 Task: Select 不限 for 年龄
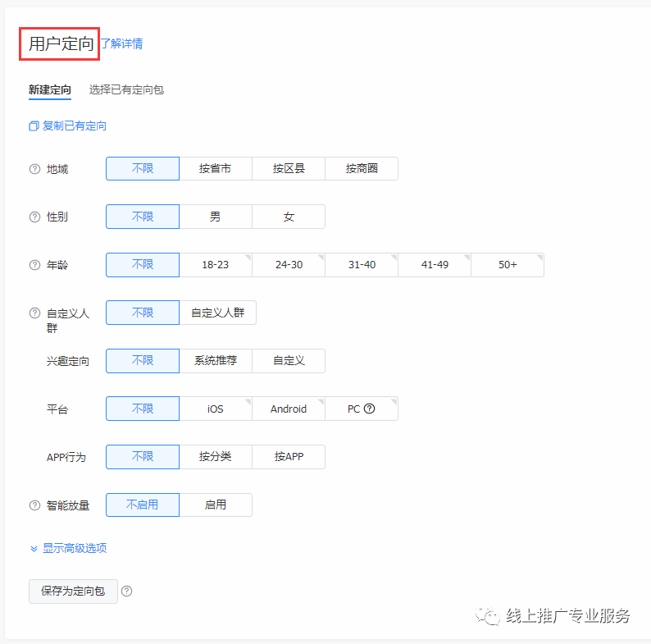click(x=143, y=265)
